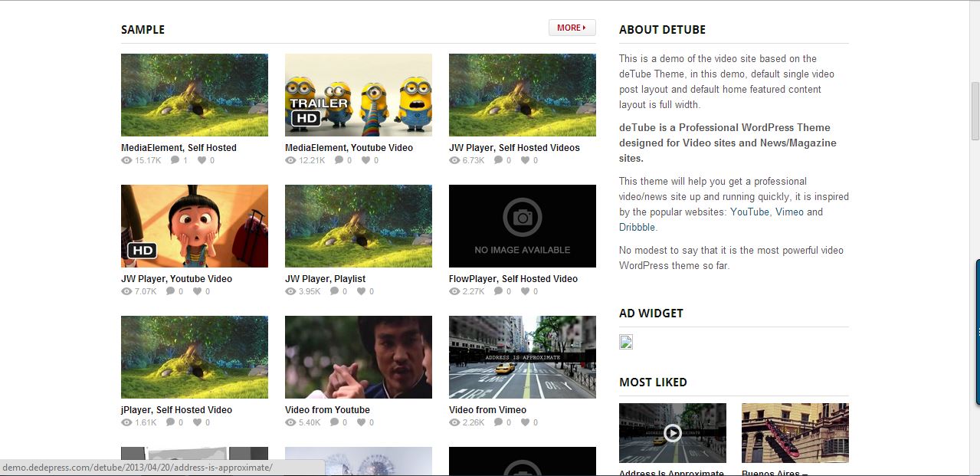This screenshot has height=476, width=980.
Task: Click jPlayer, Self Hosted Video title
Action: point(176,410)
